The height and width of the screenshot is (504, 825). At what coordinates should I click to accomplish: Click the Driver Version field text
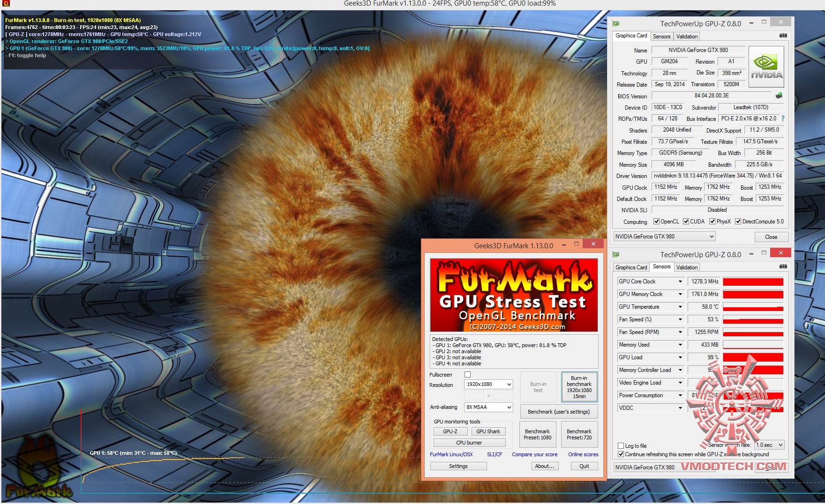pyautogui.click(x=718, y=176)
